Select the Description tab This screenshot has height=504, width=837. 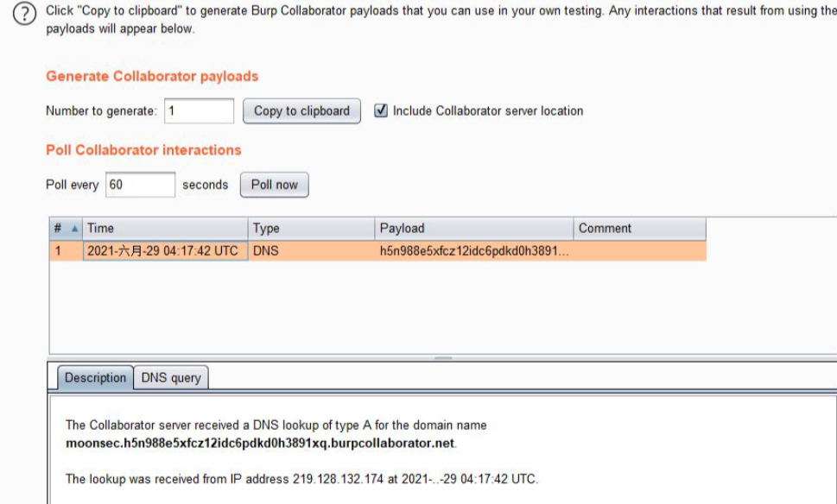(95, 378)
